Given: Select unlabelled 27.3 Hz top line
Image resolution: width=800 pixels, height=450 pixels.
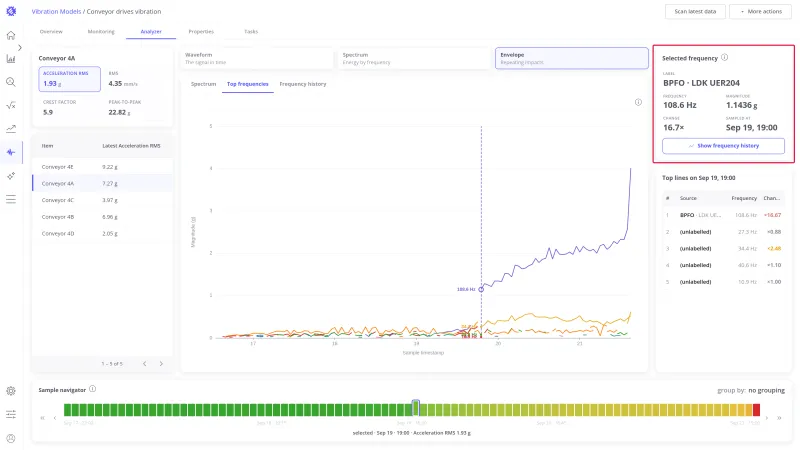Looking at the screenshot, I should [723, 232].
